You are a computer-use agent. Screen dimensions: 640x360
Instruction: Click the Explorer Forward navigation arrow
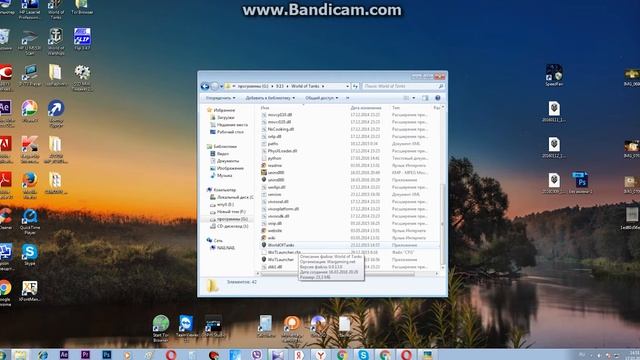214,86
